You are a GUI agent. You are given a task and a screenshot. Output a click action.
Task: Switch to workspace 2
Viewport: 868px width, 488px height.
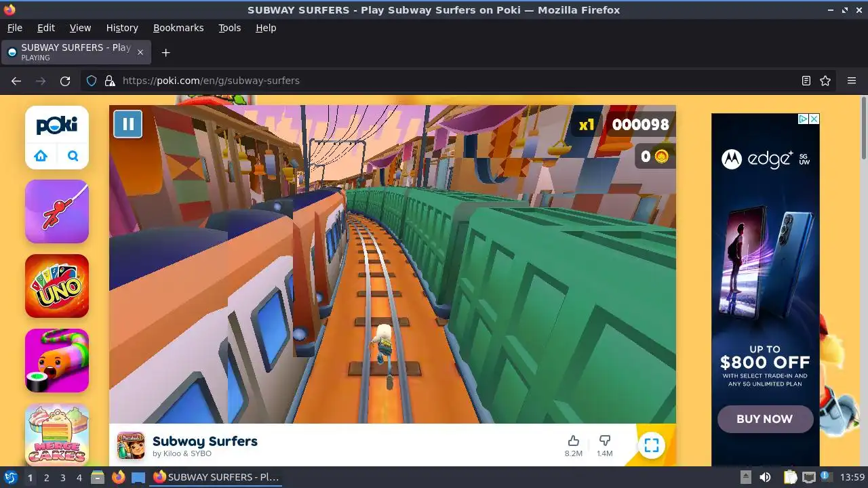pos(46,477)
